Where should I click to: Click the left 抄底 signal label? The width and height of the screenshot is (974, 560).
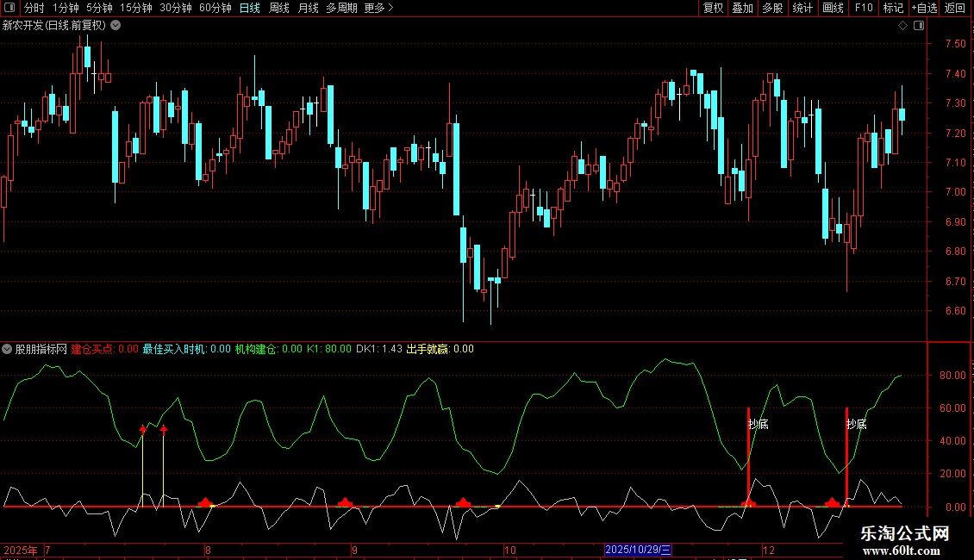pyautogui.click(x=759, y=424)
